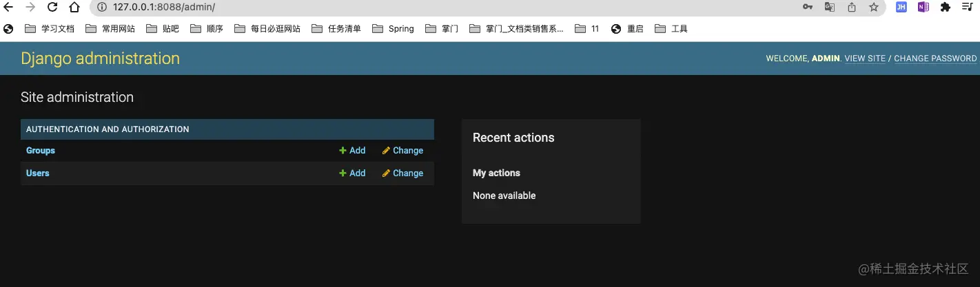Open the bookmark folder named 11
Image resolution: width=980 pixels, height=287 pixels.
pyautogui.click(x=587, y=29)
